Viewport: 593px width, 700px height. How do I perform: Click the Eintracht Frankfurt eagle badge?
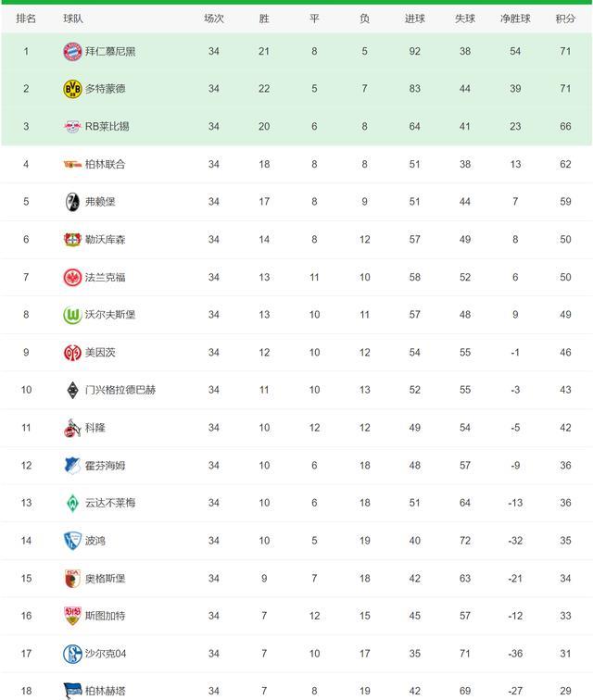[x=72, y=277]
